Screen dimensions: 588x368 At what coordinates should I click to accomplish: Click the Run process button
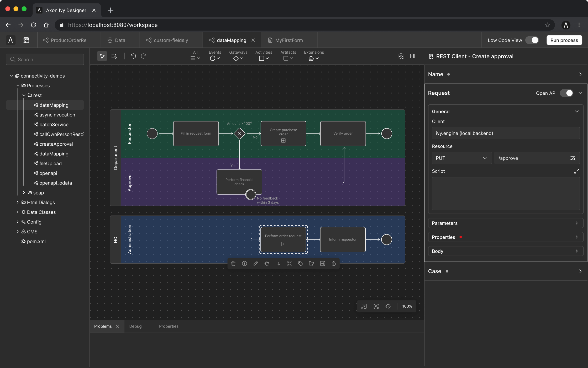(564, 40)
